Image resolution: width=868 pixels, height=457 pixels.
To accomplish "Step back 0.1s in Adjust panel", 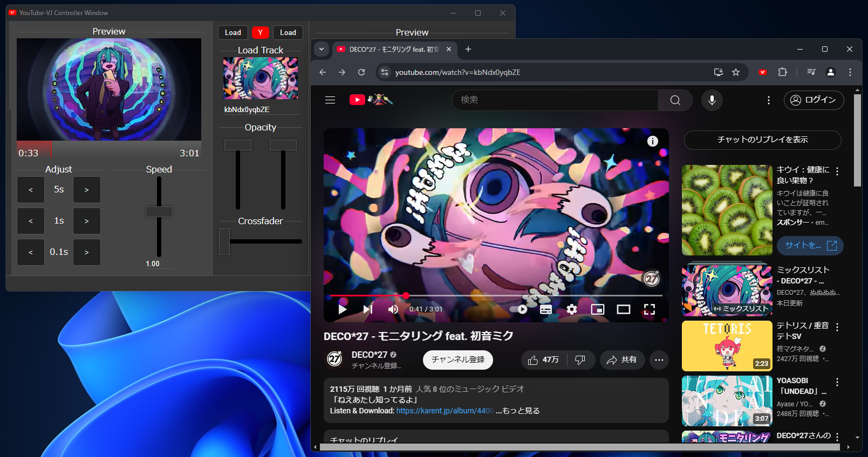I will point(31,252).
